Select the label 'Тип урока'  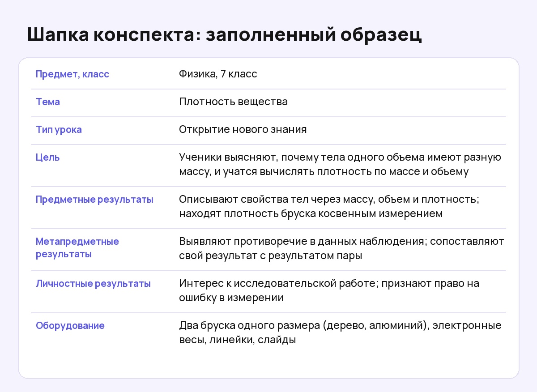click(59, 130)
